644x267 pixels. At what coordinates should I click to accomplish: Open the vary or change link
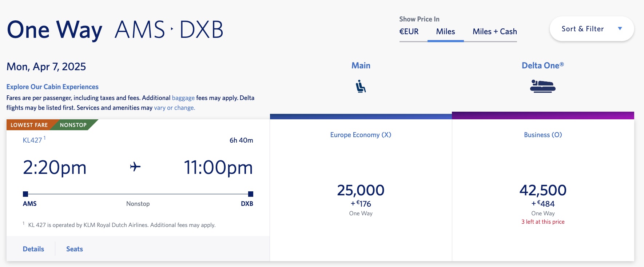click(174, 108)
